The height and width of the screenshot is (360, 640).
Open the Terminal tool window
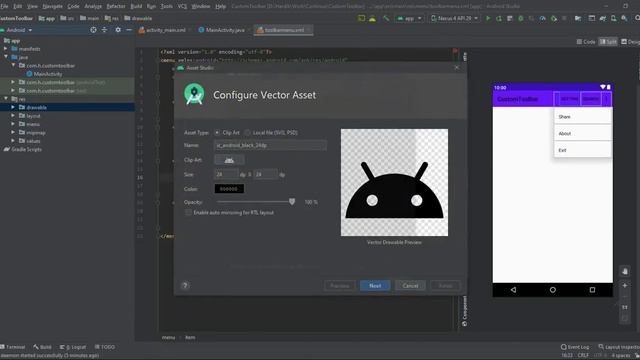tap(13, 347)
